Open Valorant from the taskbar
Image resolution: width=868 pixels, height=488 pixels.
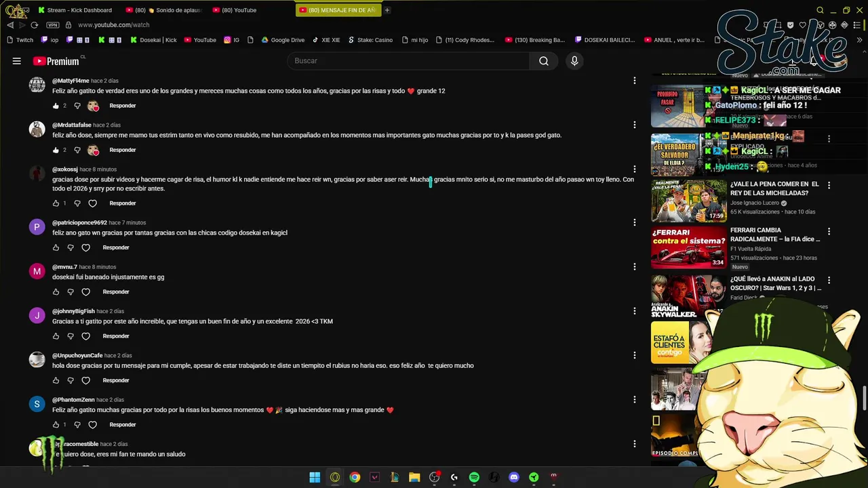(374, 477)
